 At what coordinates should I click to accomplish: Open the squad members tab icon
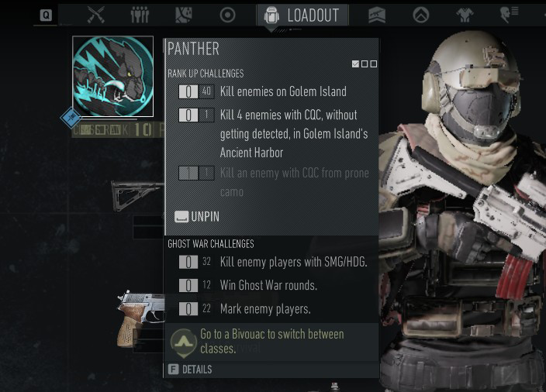(140, 15)
